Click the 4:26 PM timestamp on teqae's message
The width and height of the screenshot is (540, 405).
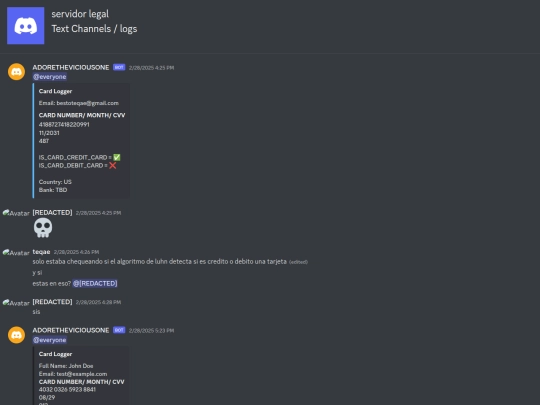point(76,252)
